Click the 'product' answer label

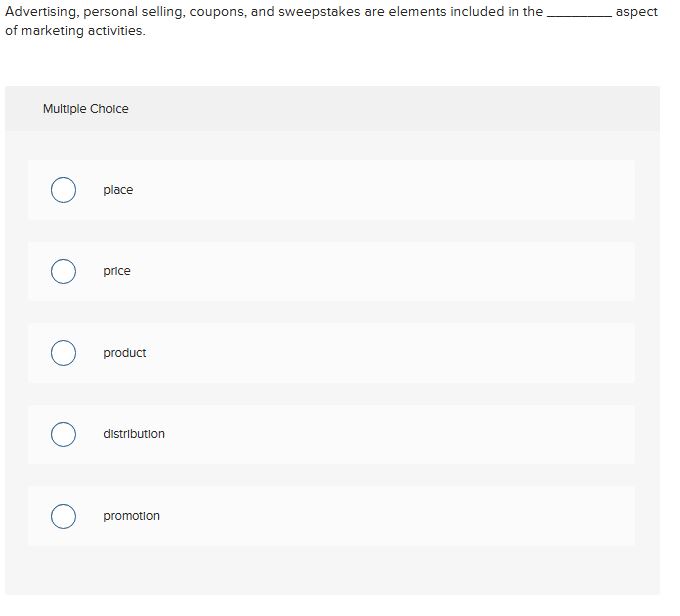point(125,353)
